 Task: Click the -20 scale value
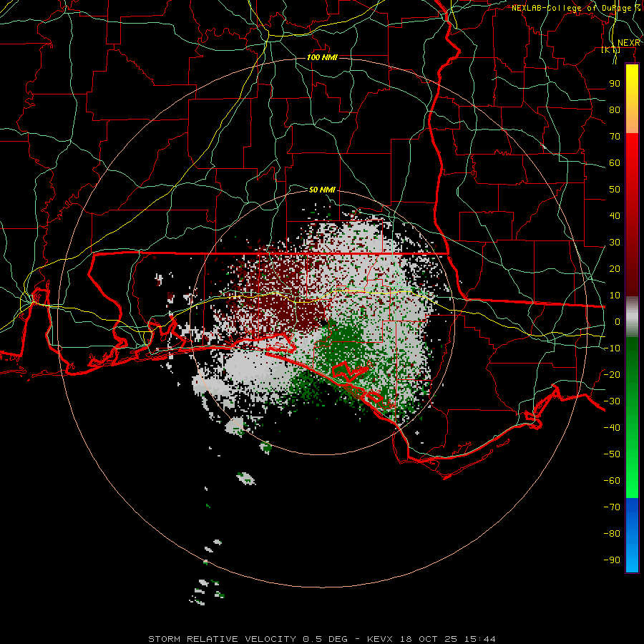(x=612, y=375)
